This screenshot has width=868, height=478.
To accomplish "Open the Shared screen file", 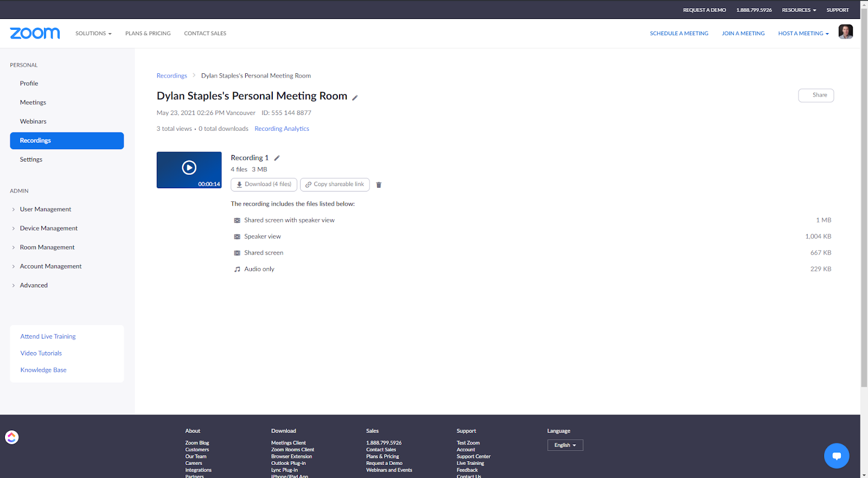I will [x=264, y=253].
